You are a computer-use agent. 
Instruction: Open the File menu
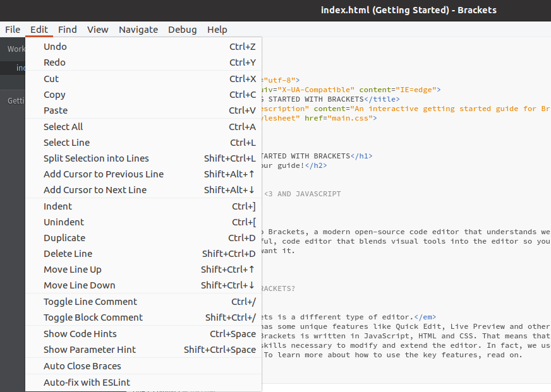point(13,30)
